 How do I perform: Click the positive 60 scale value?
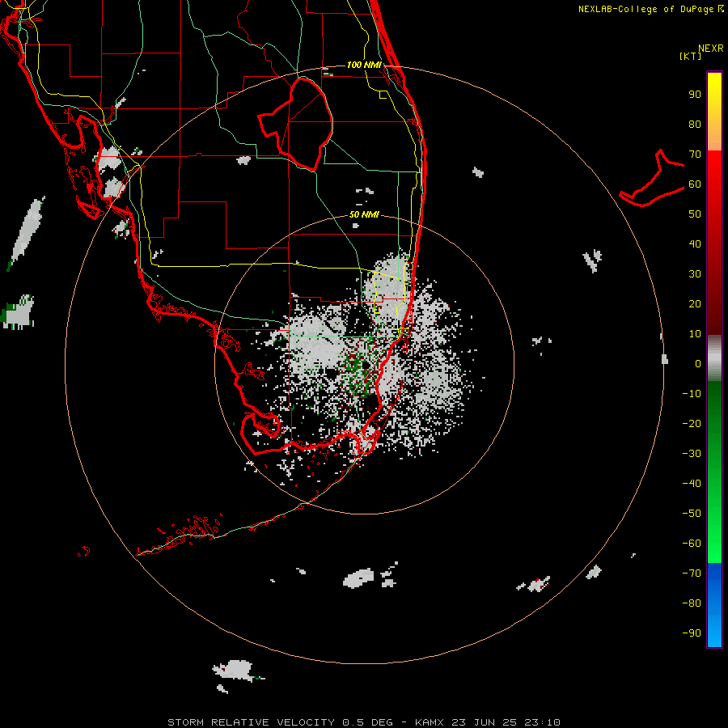[x=695, y=184]
